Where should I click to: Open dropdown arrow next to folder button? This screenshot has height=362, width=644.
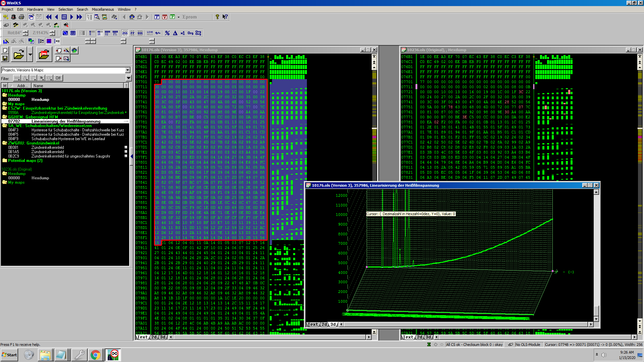(x=30, y=54)
